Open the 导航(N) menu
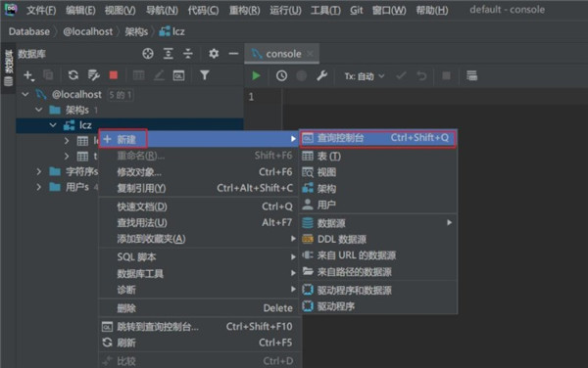588x368 pixels. [162, 10]
